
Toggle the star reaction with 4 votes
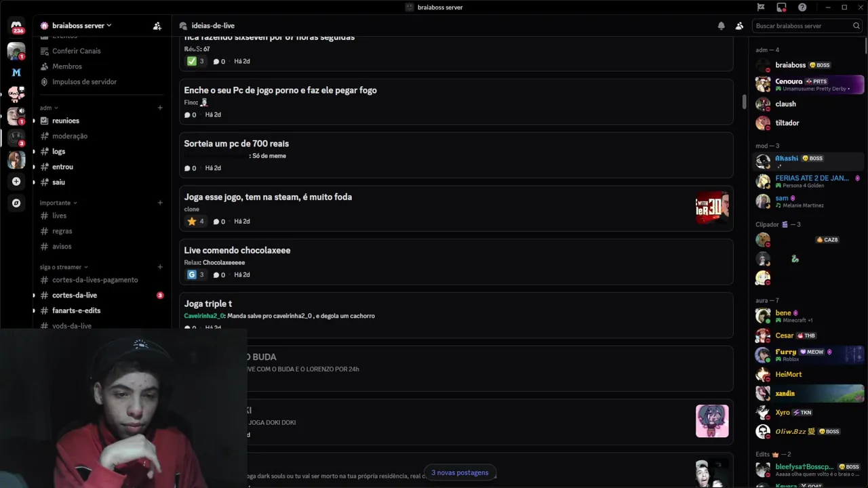pos(195,221)
